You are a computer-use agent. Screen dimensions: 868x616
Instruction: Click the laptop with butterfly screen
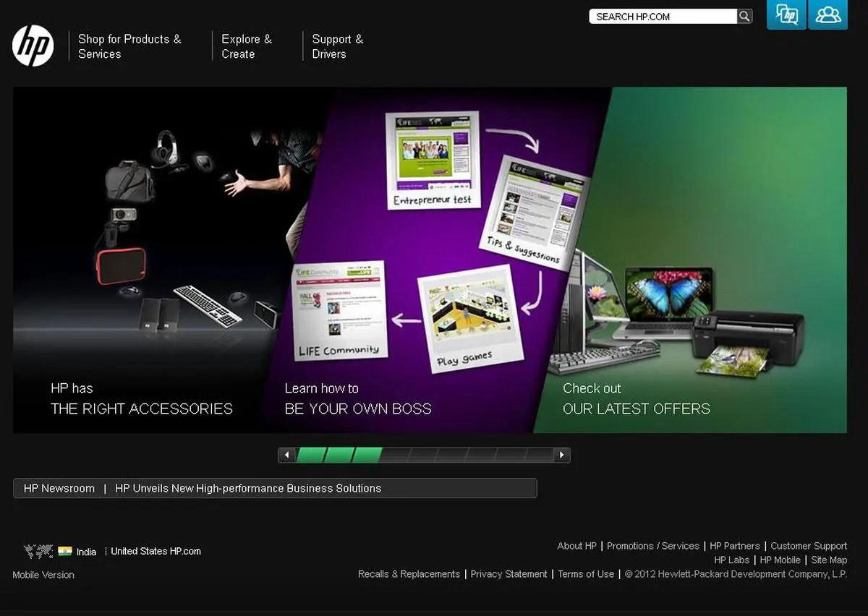pos(668,303)
